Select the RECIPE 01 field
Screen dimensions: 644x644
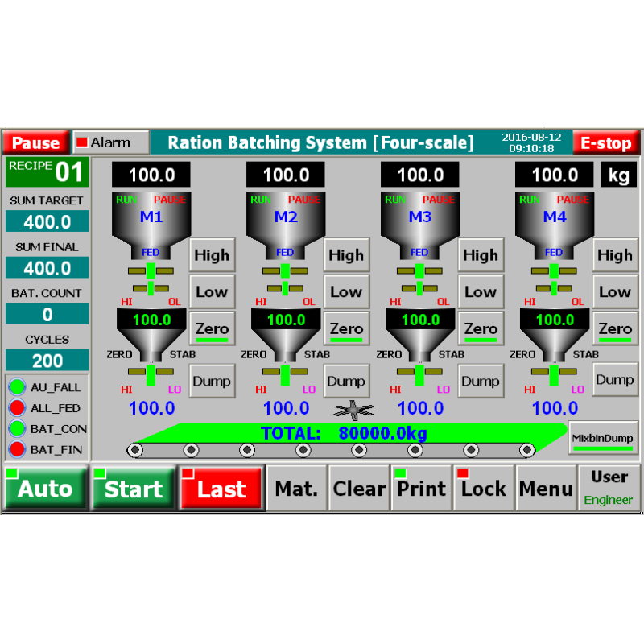[x=47, y=171]
